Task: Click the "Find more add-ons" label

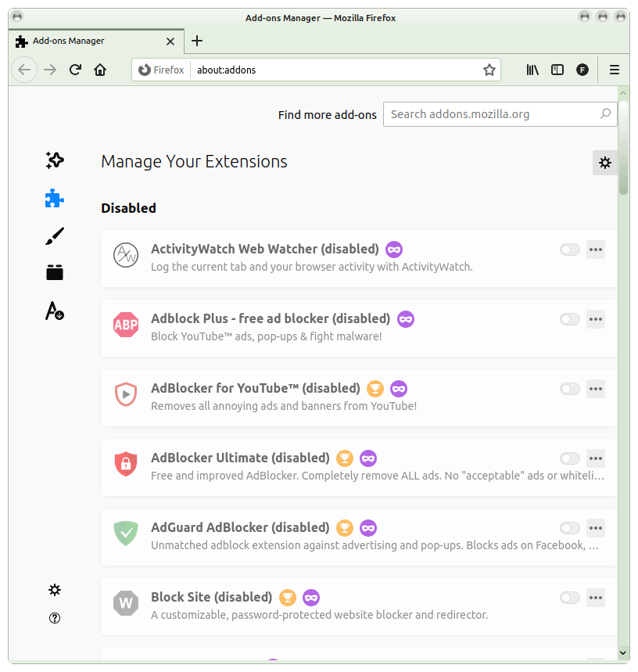Action: click(x=328, y=115)
